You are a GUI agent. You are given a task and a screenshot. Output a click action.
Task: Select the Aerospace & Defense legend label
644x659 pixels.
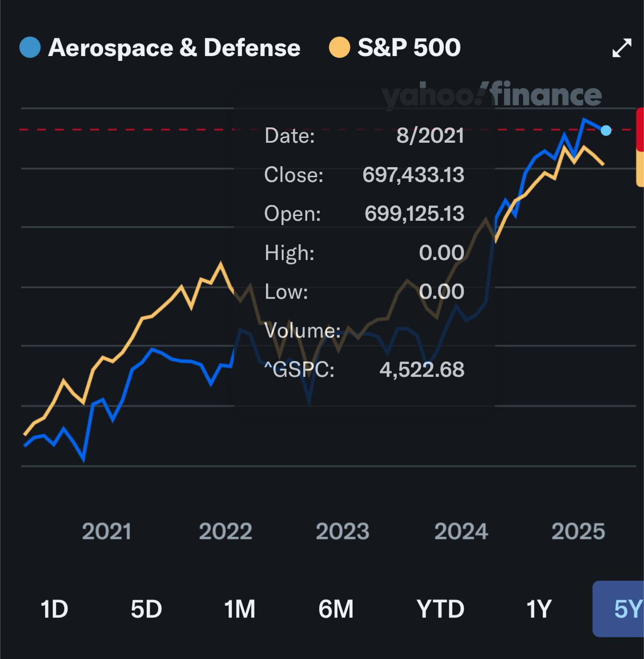[x=174, y=47]
